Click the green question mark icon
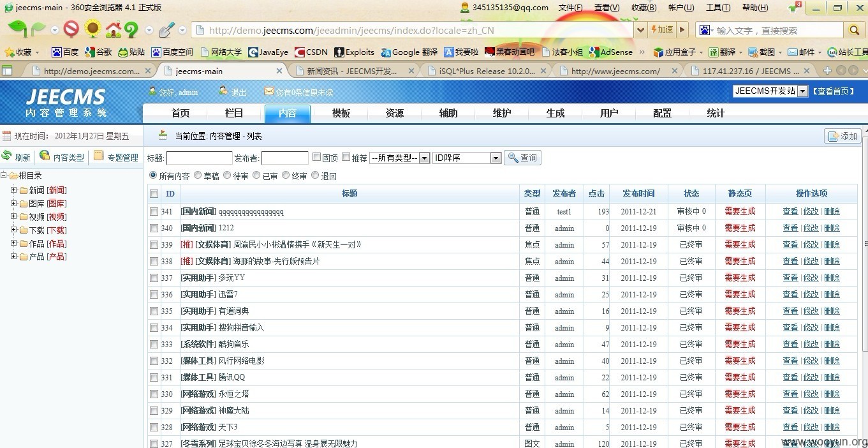Screen dimensions: 868x448 click(131, 29)
